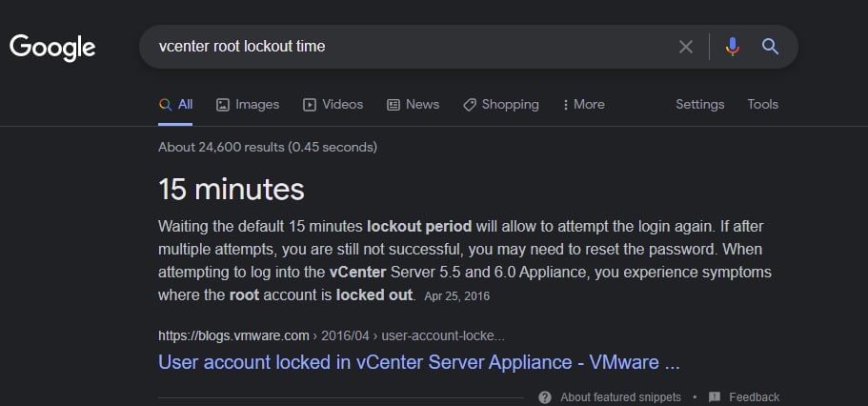Click the Images tab picture icon
Screen dimensions: 868x406
click(223, 105)
